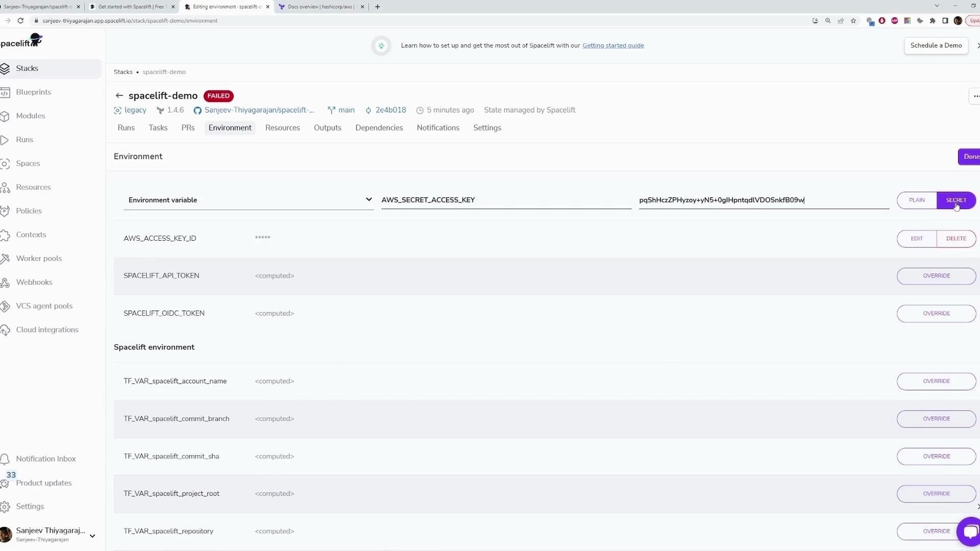Override TF_VAR_spacelift_account_name

click(x=936, y=382)
